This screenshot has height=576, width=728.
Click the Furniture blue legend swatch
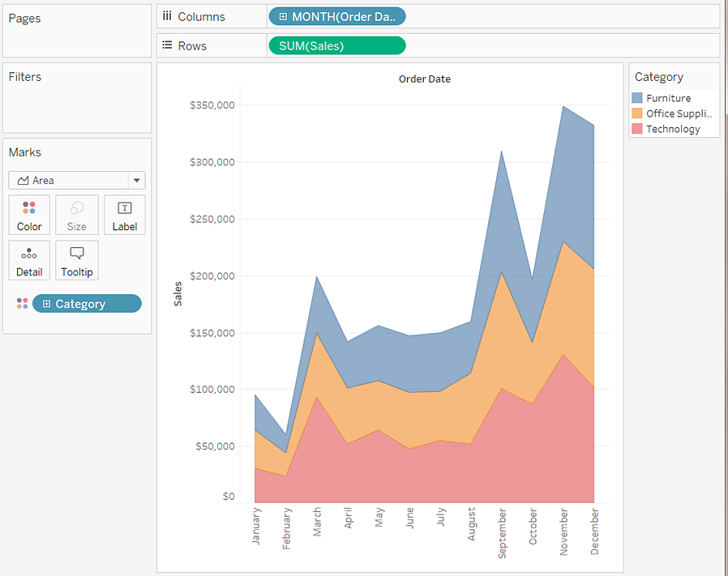click(x=637, y=98)
